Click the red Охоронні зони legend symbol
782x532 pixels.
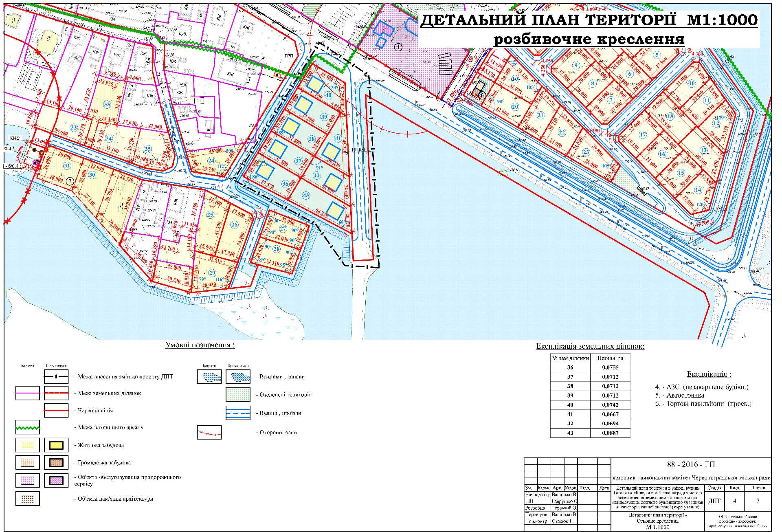pos(209,433)
